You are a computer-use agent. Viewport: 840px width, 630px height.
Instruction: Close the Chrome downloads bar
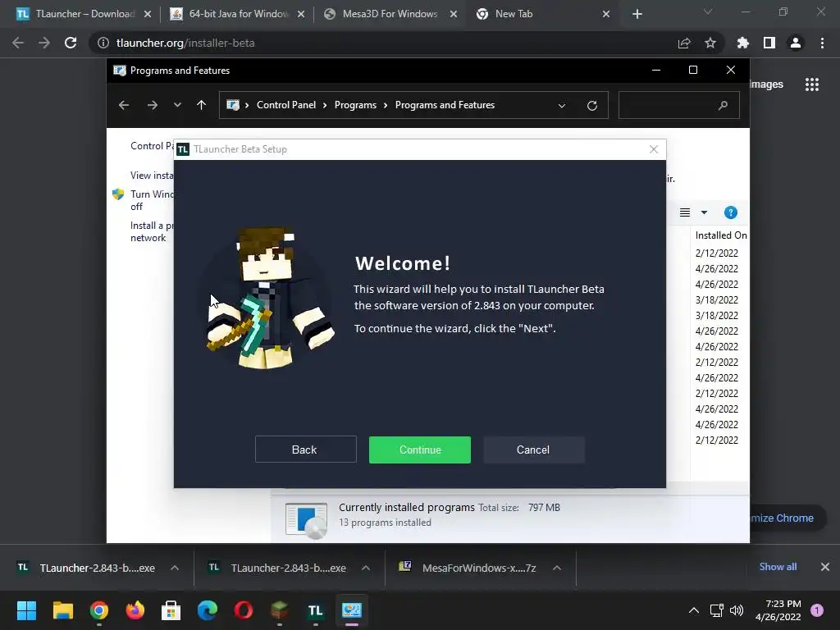pos(825,567)
